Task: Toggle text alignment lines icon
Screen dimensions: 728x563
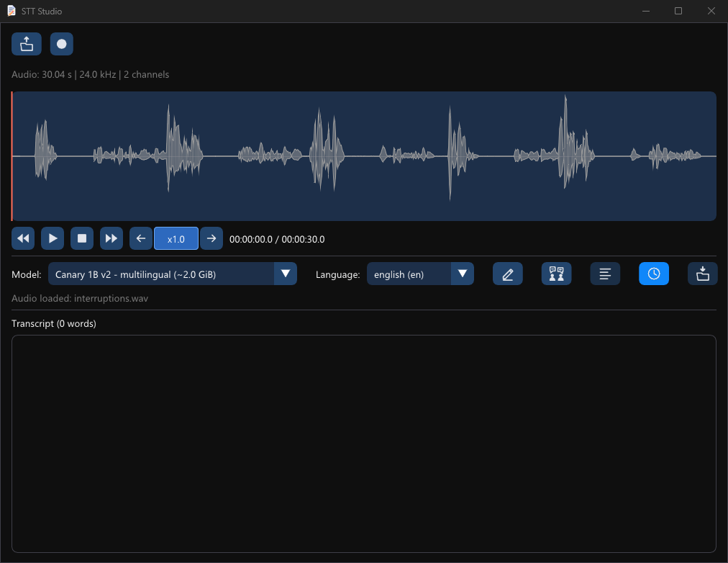Action: (x=605, y=274)
